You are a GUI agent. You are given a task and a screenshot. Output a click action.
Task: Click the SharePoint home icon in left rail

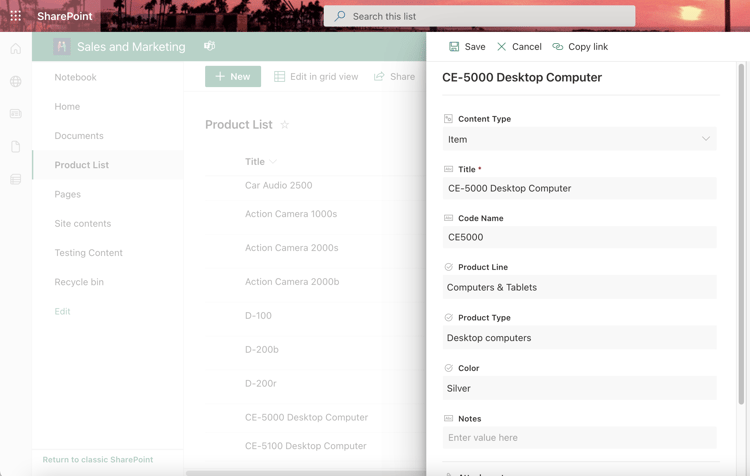pyautogui.click(x=16, y=49)
